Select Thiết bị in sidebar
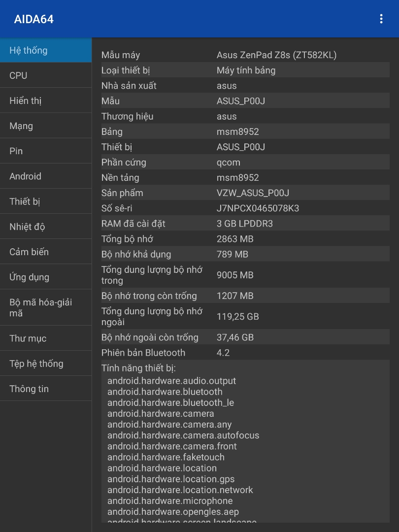399x532 pixels. coord(46,201)
